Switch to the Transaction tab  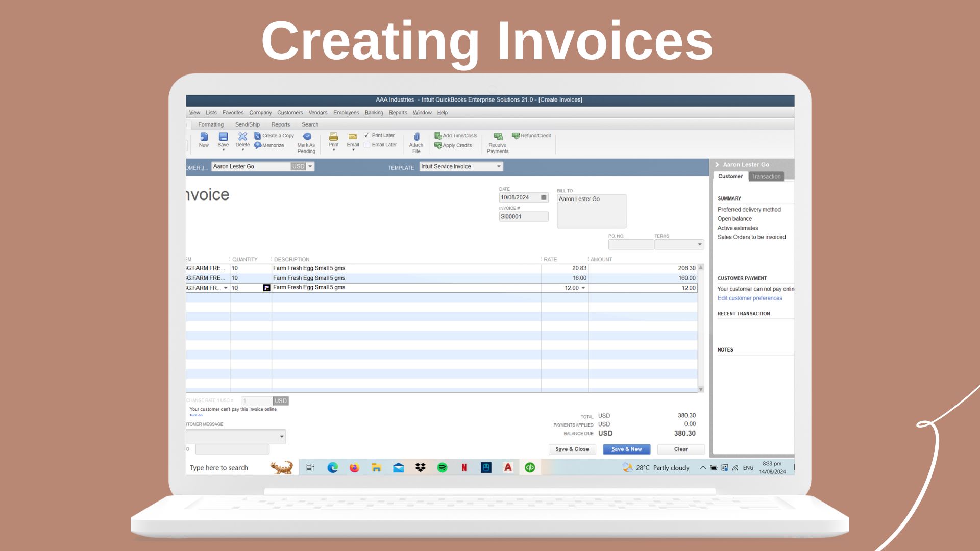click(766, 177)
